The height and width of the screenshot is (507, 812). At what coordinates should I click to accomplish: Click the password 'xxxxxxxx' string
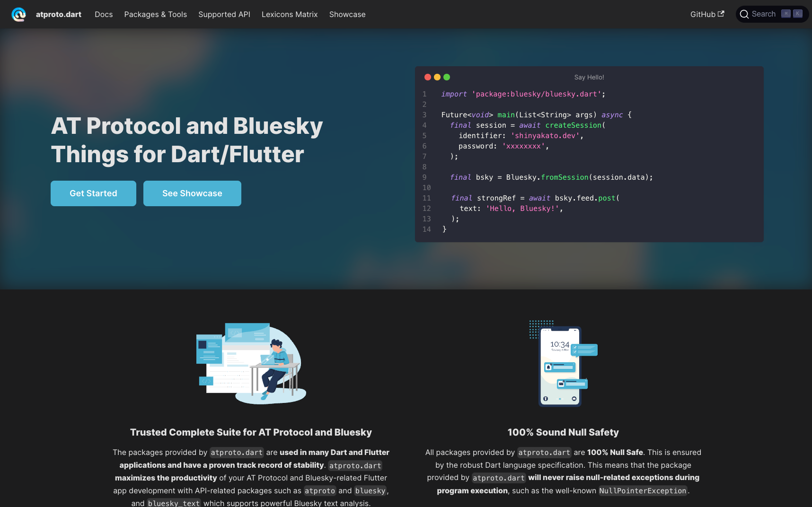point(523,146)
